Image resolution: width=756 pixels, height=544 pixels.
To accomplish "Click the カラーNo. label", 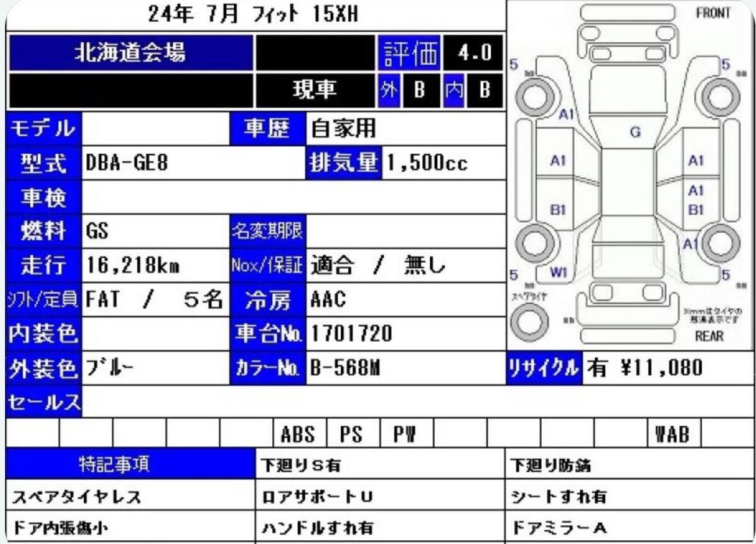I will click(x=268, y=368).
